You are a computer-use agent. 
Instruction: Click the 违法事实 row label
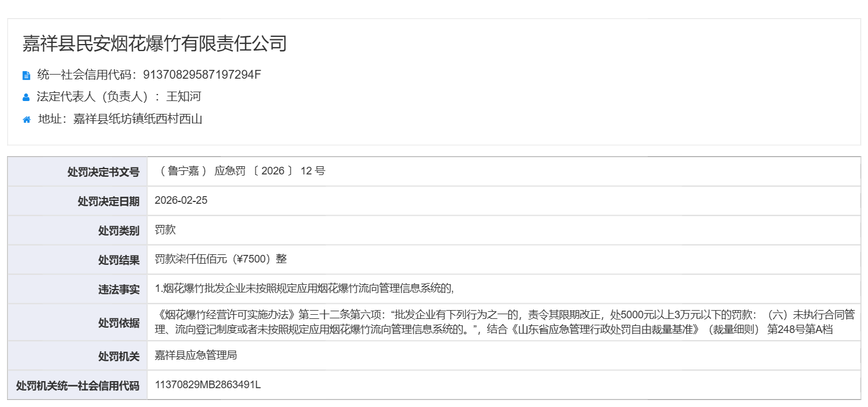click(x=119, y=290)
